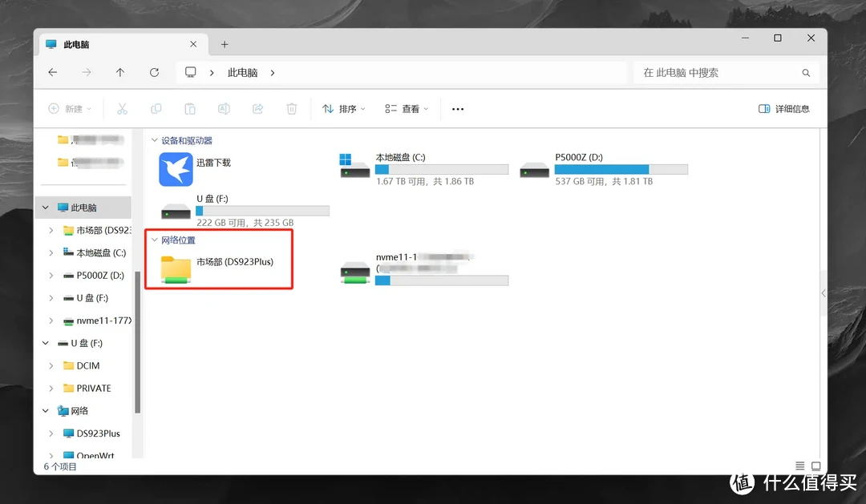Click the monitor icon in address bar
Screen dimensions: 866x504
[x=191, y=72]
